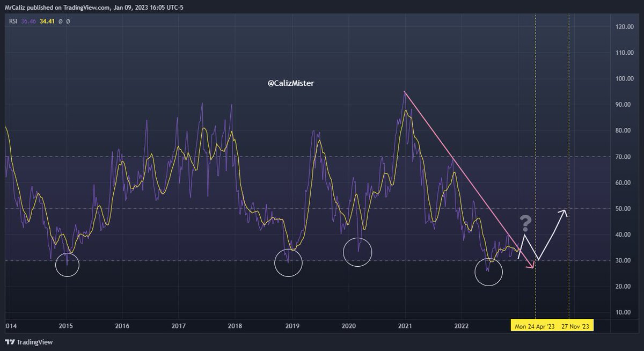Click the TradingView logo in the footer
This screenshot has height=351, width=644.
click(29, 342)
